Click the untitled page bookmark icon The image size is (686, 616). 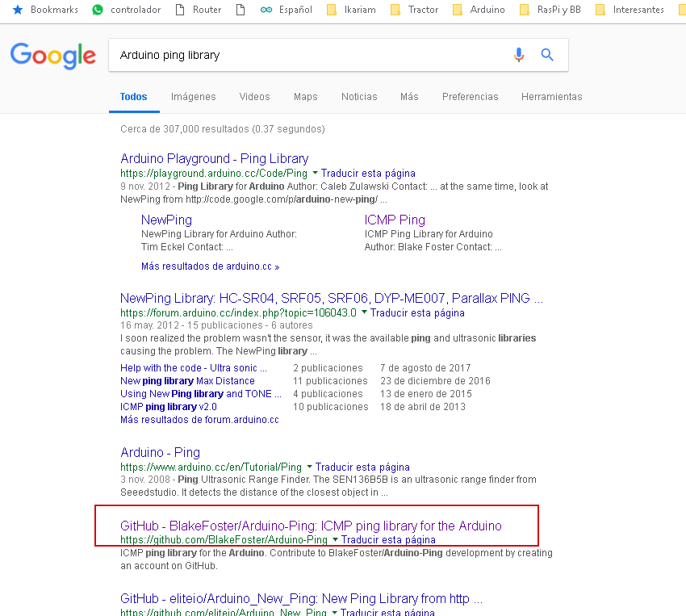[241, 9]
